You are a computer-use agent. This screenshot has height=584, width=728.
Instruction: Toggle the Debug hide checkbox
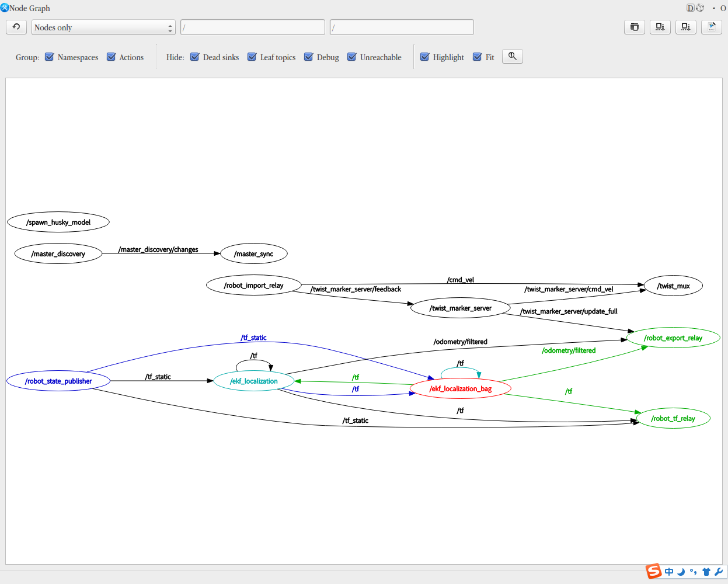coord(309,57)
